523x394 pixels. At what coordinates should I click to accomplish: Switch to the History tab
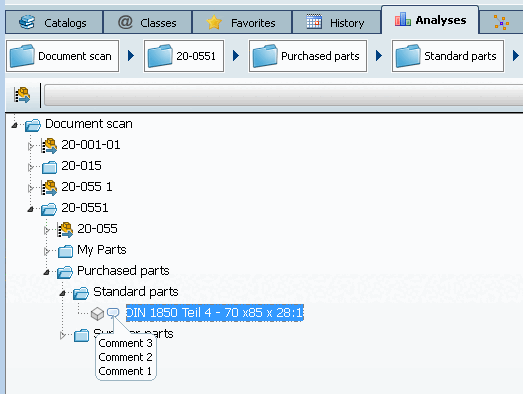(336, 22)
